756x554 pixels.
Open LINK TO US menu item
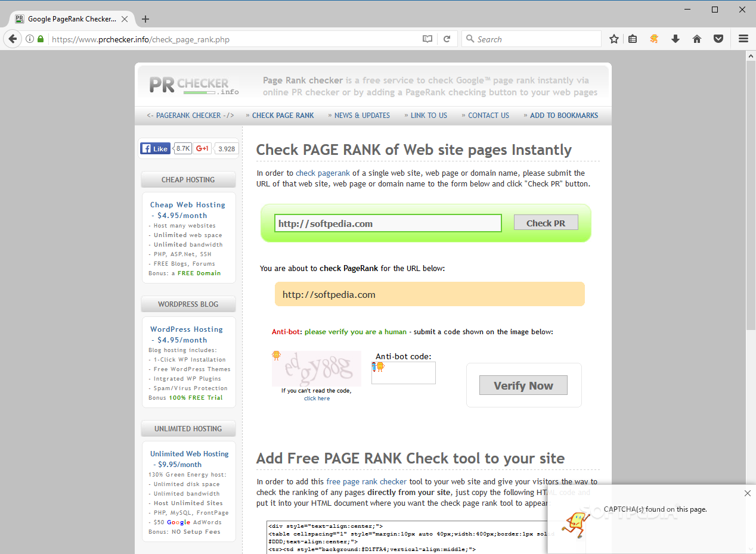[429, 116]
